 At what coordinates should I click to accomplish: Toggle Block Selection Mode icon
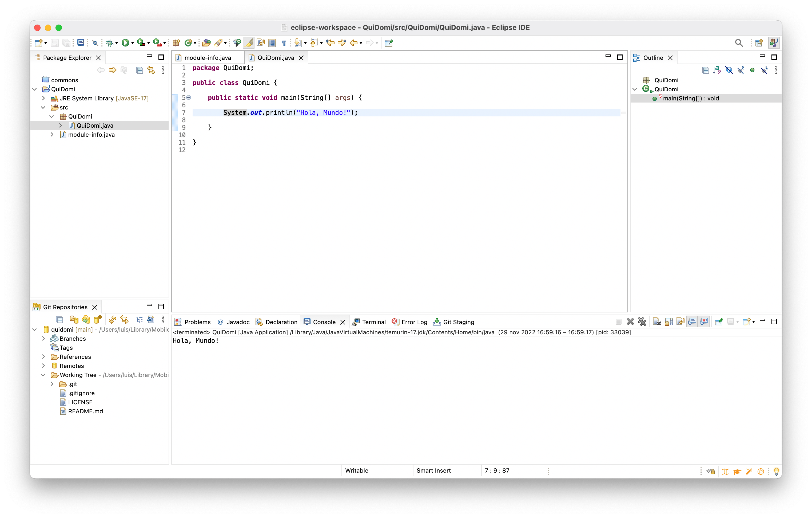[272, 43]
